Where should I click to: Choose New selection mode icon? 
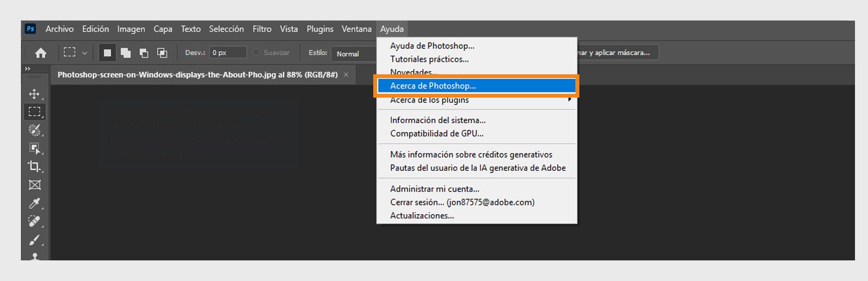click(107, 53)
